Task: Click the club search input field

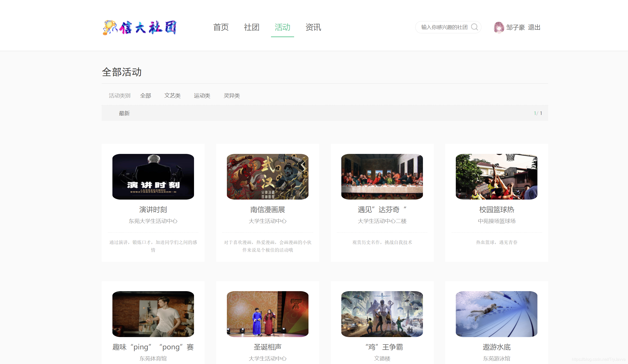Action: coord(444,27)
